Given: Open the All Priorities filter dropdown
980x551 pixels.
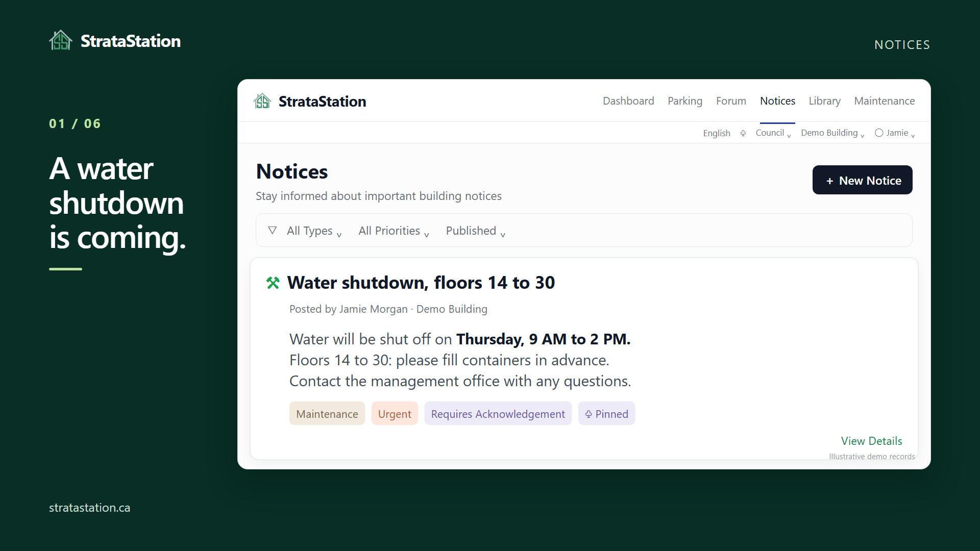Looking at the screenshot, I should (x=394, y=231).
